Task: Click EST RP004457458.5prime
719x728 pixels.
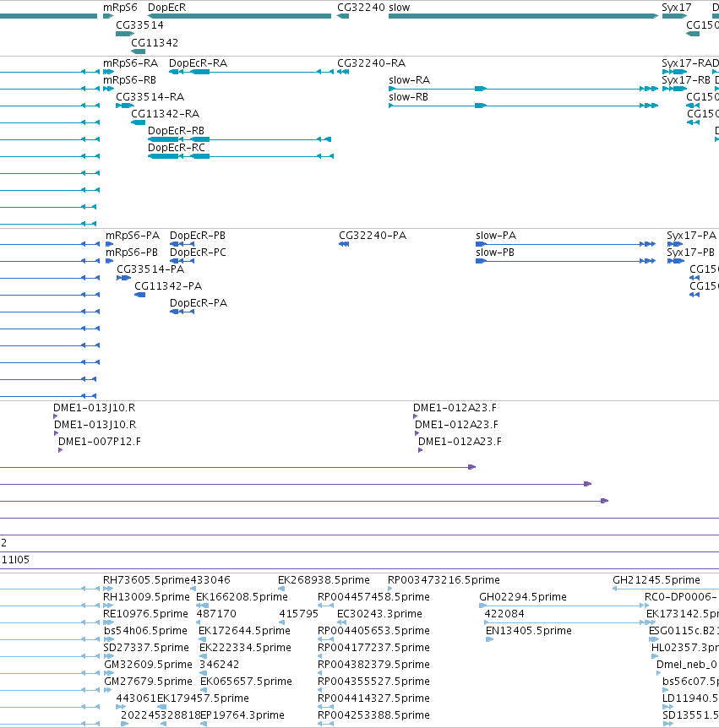Action: 373,596
